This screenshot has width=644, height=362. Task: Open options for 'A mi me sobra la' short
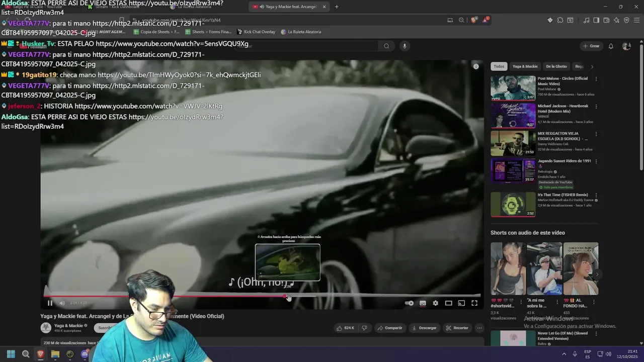coord(557,302)
